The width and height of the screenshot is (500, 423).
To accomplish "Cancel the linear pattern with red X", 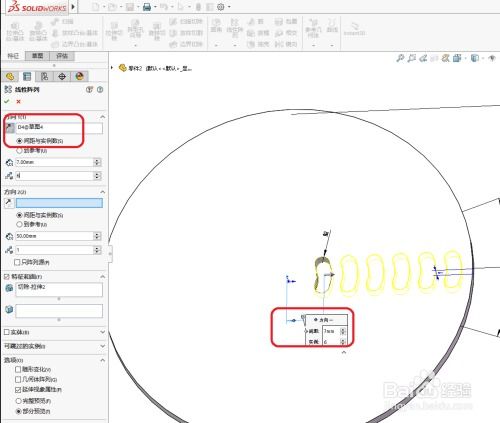I will point(18,101).
